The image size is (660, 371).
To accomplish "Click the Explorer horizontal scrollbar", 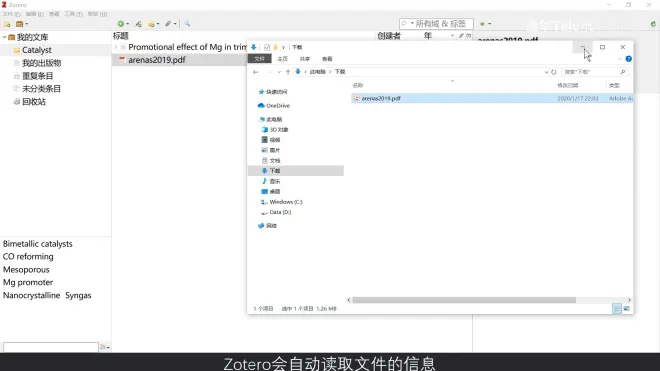I will [464, 300].
